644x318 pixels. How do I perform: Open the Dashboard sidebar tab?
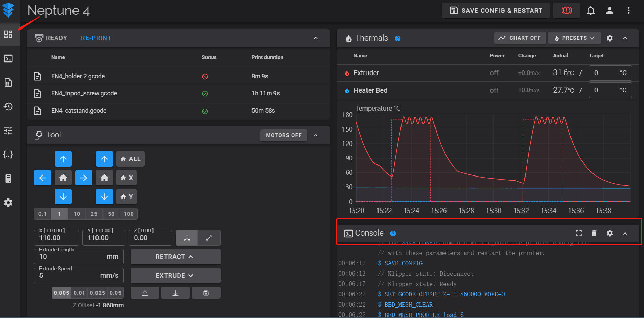point(8,34)
